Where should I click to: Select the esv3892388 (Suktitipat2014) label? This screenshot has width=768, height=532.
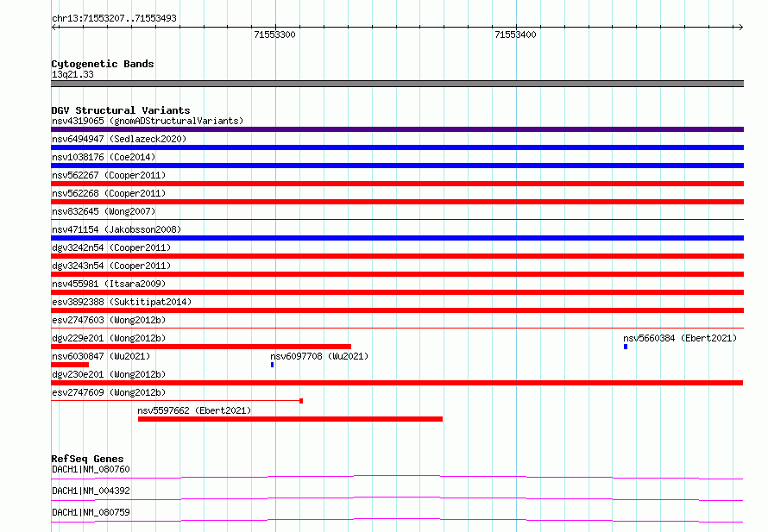coord(122,302)
